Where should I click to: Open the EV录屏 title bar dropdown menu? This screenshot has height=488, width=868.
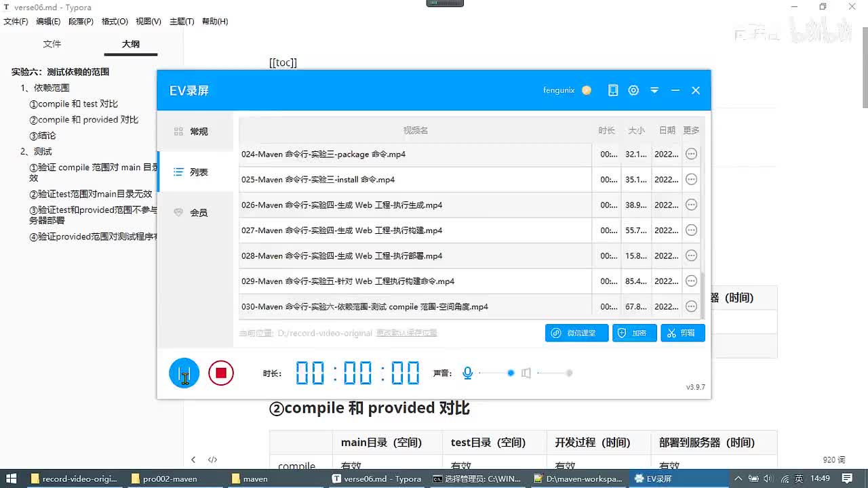(x=654, y=90)
